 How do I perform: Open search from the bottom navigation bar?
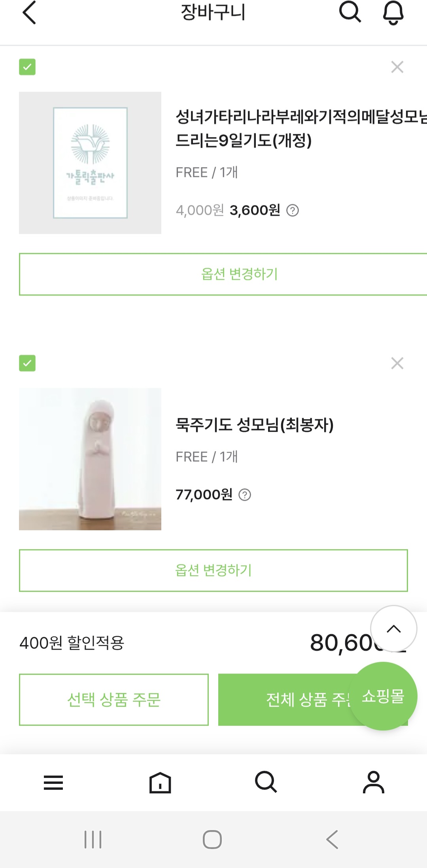click(x=266, y=782)
